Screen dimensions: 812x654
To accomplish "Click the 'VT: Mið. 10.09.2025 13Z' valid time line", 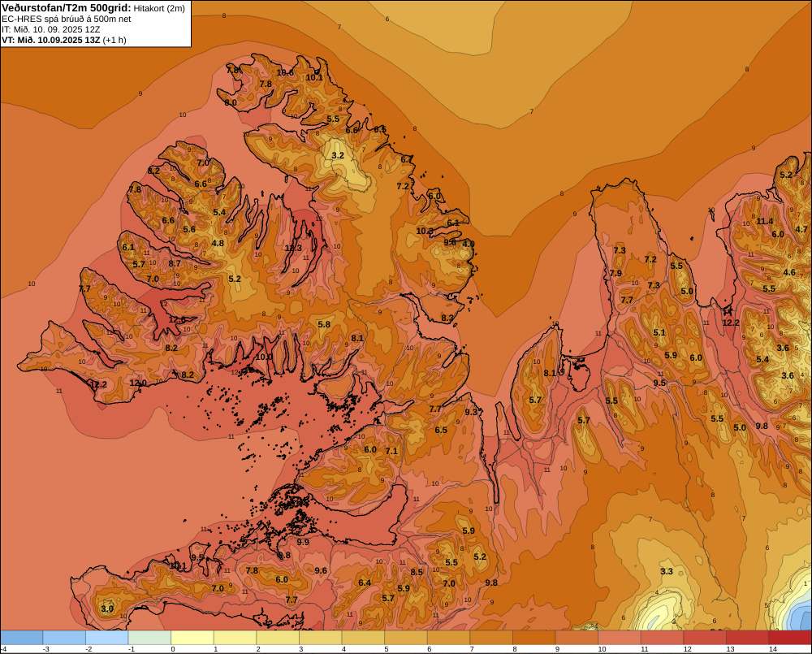I will pos(50,40).
